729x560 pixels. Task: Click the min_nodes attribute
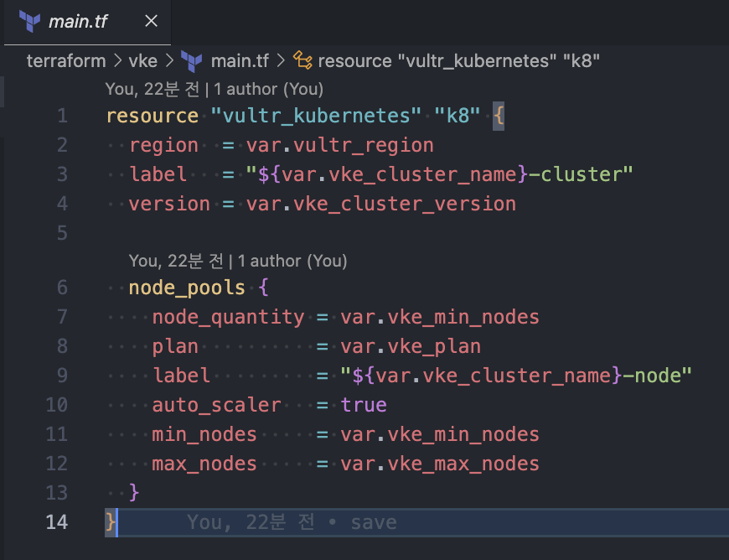click(x=204, y=434)
